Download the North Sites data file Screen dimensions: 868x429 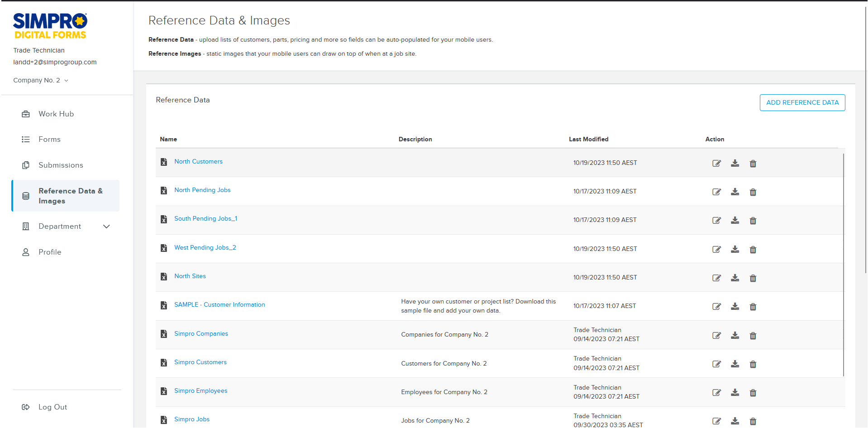coord(735,278)
